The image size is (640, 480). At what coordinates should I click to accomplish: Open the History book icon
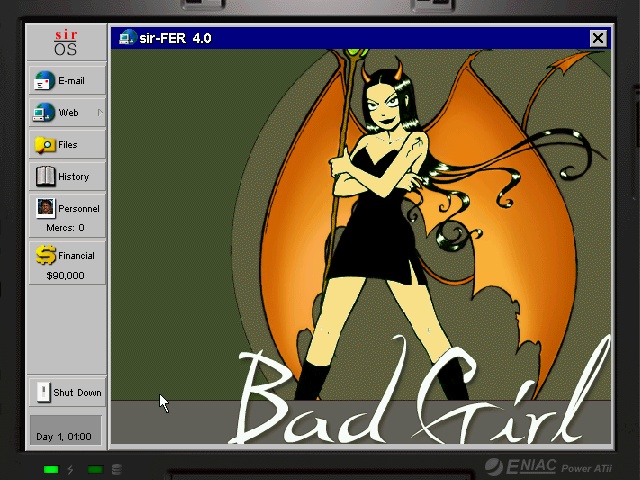(45, 177)
